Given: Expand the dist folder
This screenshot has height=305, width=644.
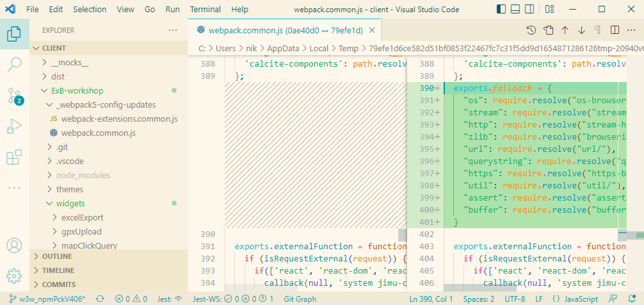Looking at the screenshot, I should tap(109, 76).
